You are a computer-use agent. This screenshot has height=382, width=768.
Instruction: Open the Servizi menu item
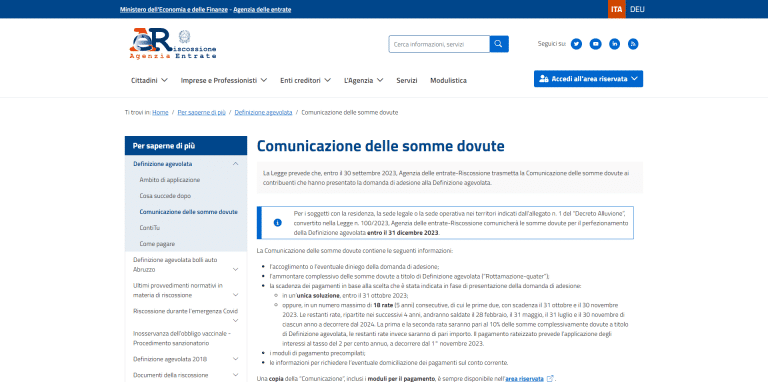(407, 80)
